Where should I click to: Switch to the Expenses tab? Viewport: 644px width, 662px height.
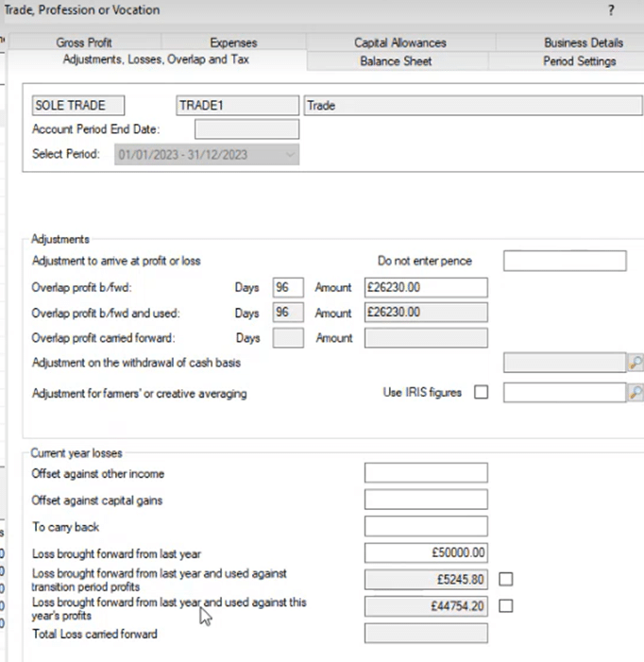pos(233,42)
